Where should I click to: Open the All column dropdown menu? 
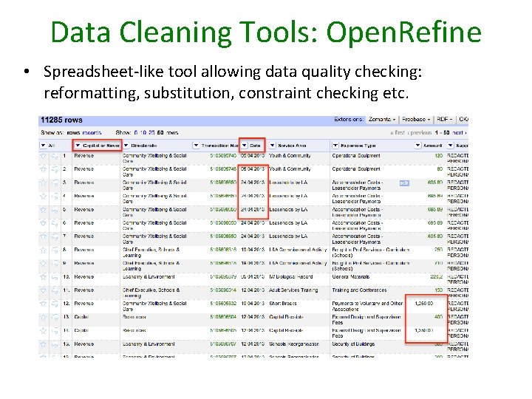43,146
